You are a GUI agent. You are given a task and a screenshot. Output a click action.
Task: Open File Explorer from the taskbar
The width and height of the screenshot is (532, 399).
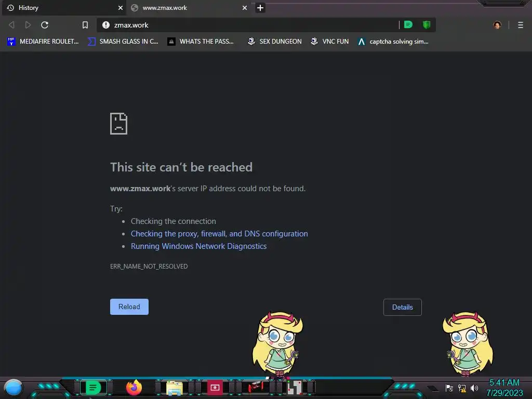(175, 388)
